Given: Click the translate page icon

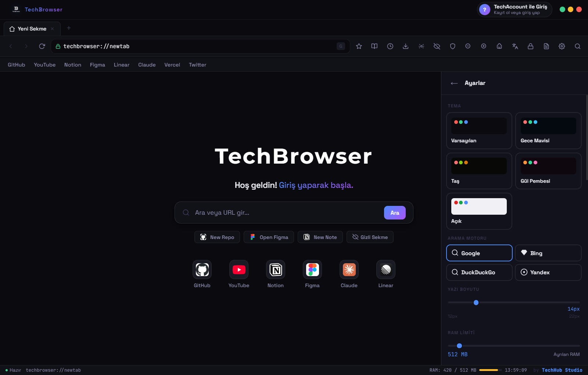Looking at the screenshot, I should point(515,46).
